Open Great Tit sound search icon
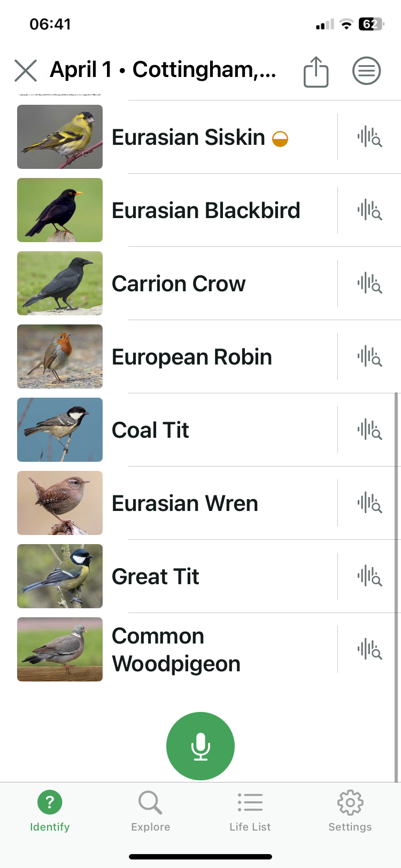401x868 pixels. pos(369,576)
